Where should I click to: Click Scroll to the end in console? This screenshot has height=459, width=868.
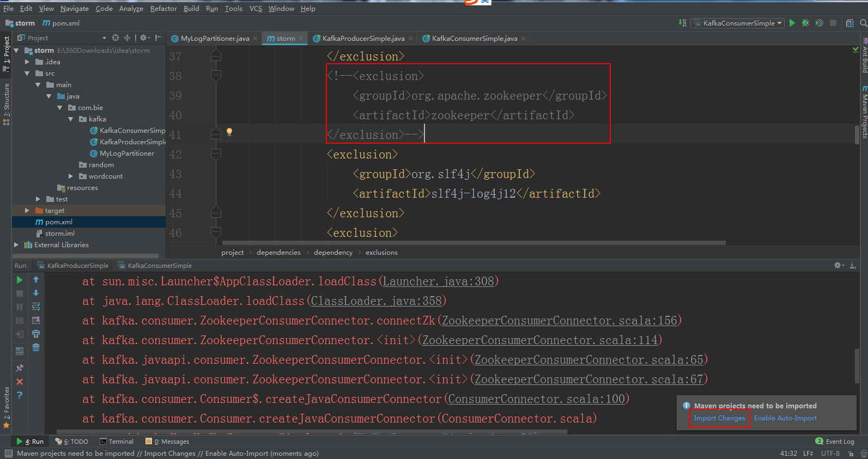click(36, 320)
